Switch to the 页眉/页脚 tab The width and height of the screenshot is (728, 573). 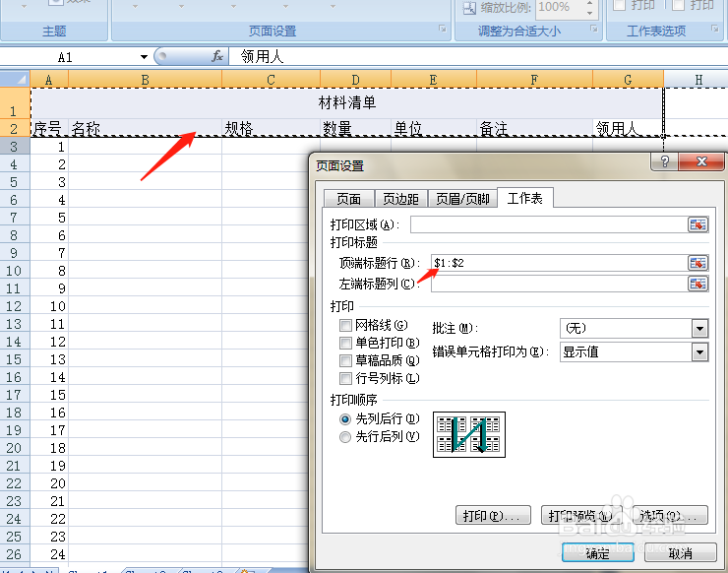462,199
